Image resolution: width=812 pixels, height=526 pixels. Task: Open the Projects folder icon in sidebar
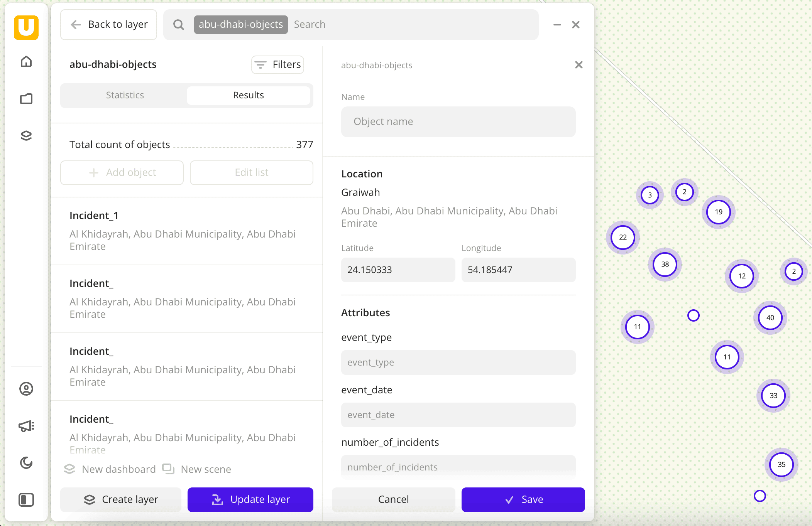click(x=25, y=98)
